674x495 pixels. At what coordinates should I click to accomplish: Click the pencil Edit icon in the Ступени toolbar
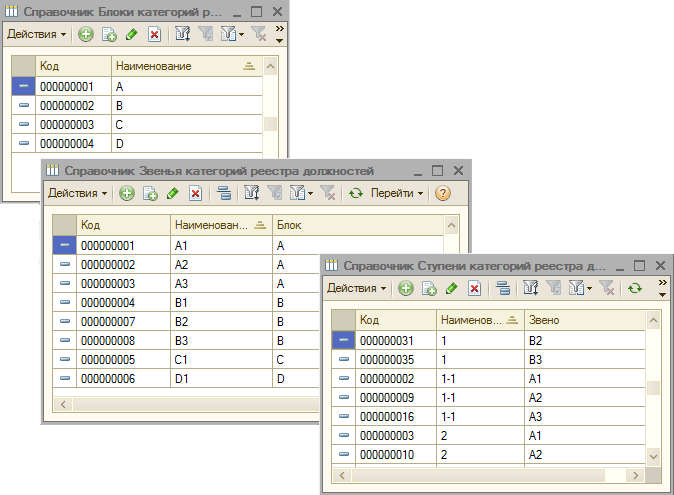[x=451, y=288]
